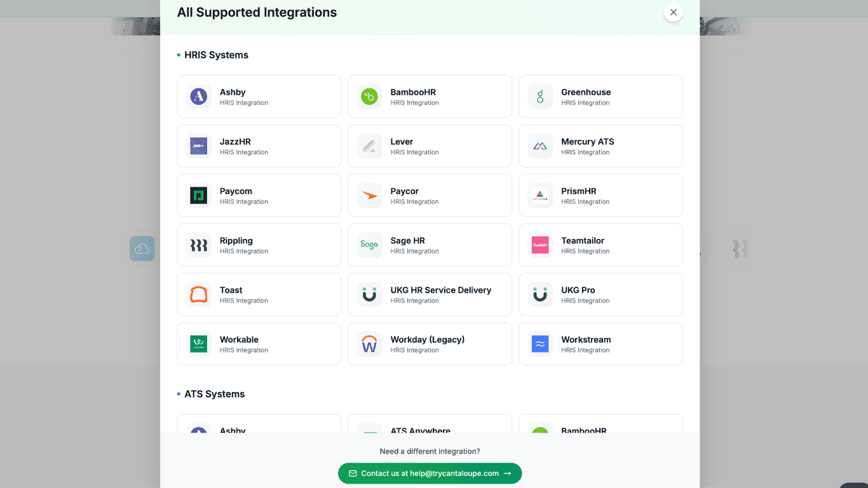
Task: Click the Paycom logo icon
Action: coord(199,196)
